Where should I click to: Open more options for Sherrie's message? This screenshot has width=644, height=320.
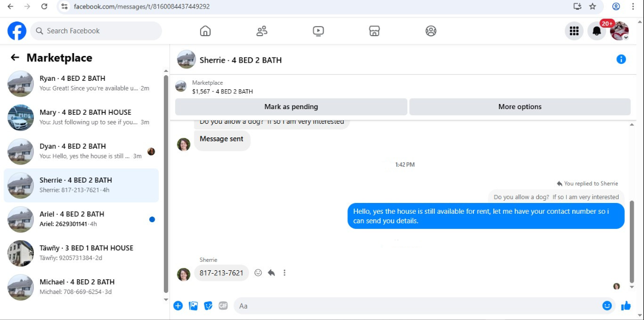284,273
